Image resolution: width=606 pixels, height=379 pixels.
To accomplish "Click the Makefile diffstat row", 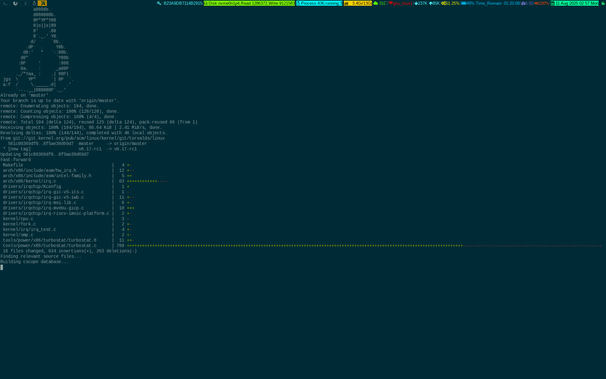I will click(x=67, y=165).
